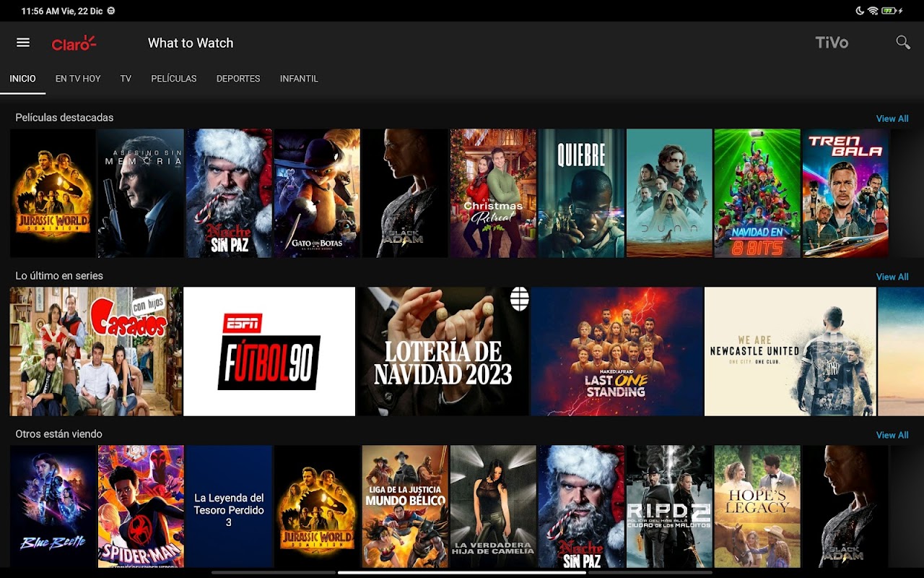
Task: Open Jurassic World Dominion in Películas destacadas
Action: (x=53, y=193)
